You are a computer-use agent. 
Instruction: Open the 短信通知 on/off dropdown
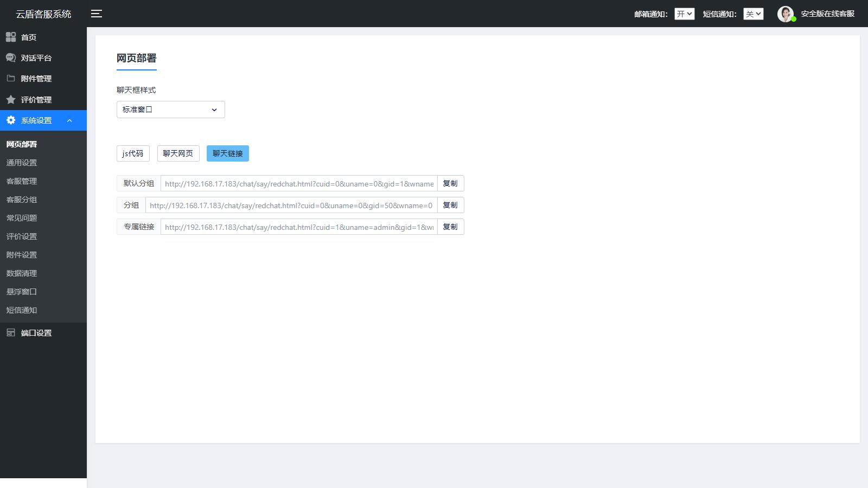(753, 14)
